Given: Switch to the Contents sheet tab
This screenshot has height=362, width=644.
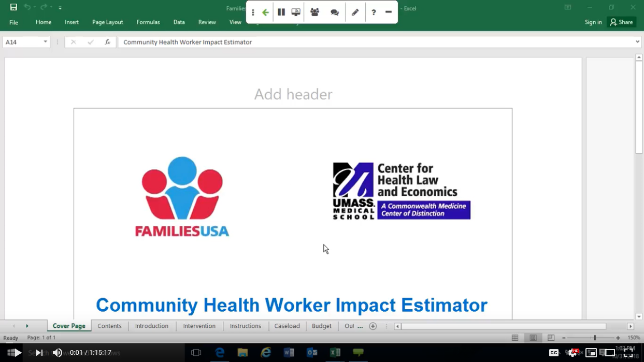Looking at the screenshot, I should (110, 326).
